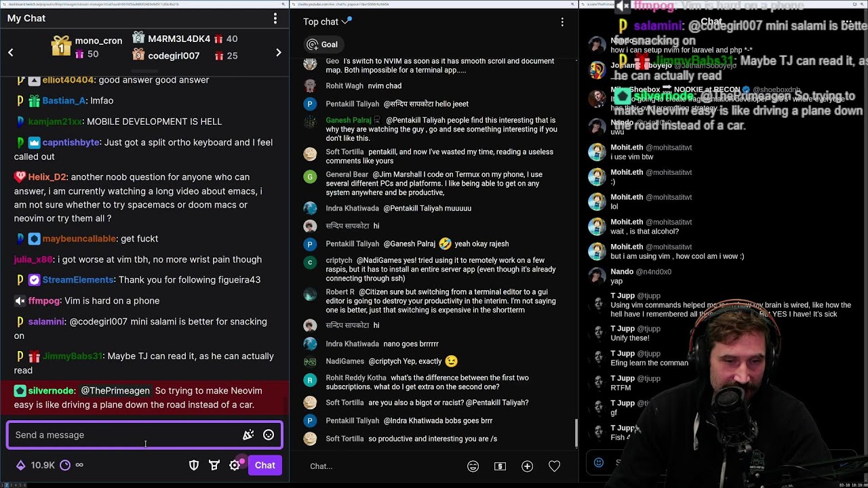Show next gift leaderboard entries arrow
This screenshot has width=868, height=488.
click(278, 52)
